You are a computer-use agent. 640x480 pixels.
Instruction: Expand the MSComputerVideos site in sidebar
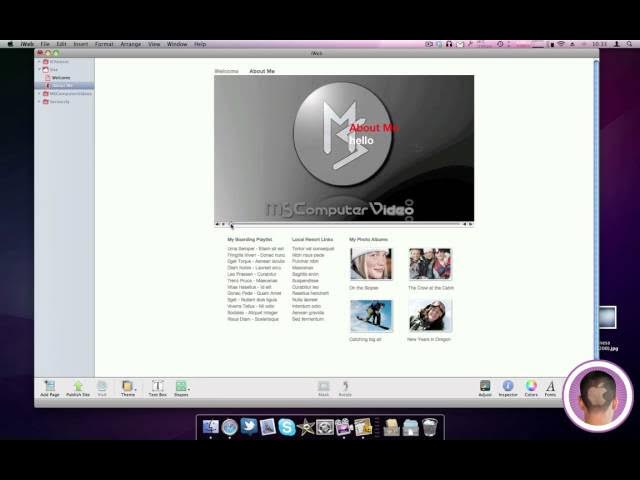coord(40,93)
